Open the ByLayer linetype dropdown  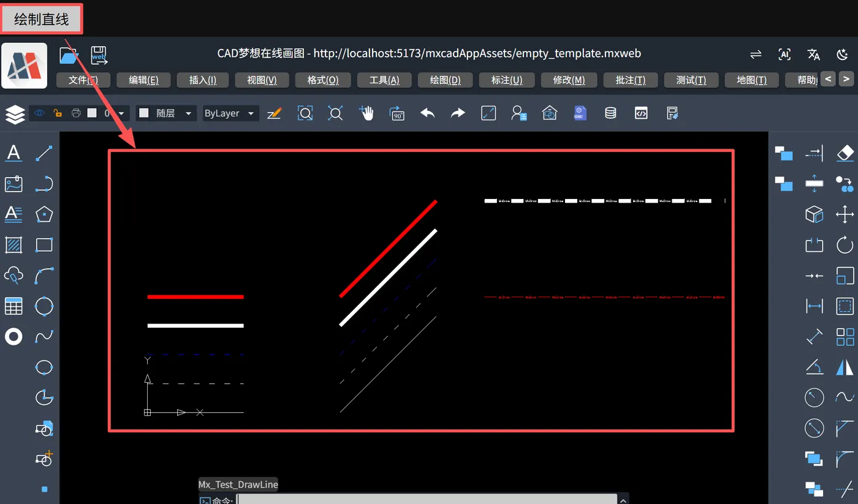pyautogui.click(x=231, y=113)
